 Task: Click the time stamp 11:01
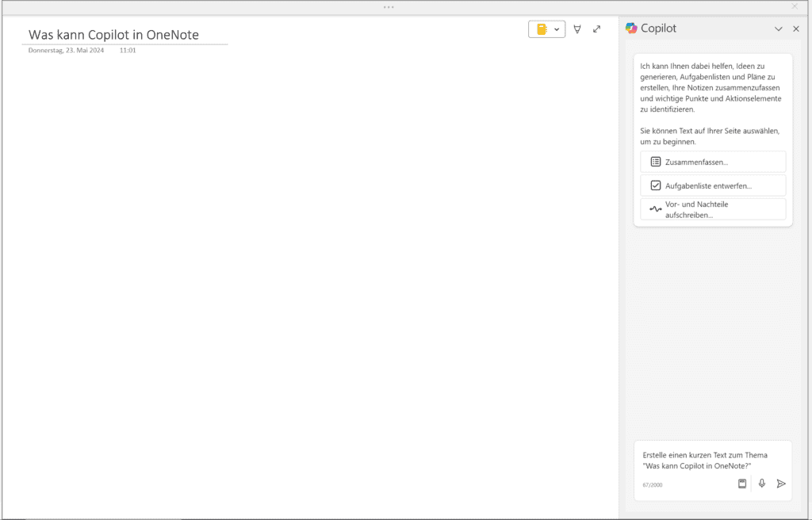[128, 50]
